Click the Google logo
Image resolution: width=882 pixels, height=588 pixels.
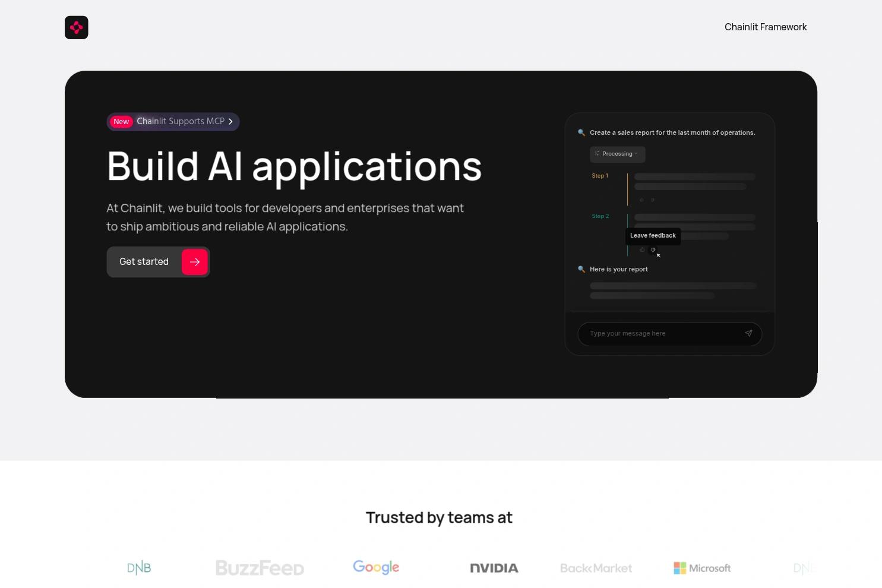[x=376, y=568]
